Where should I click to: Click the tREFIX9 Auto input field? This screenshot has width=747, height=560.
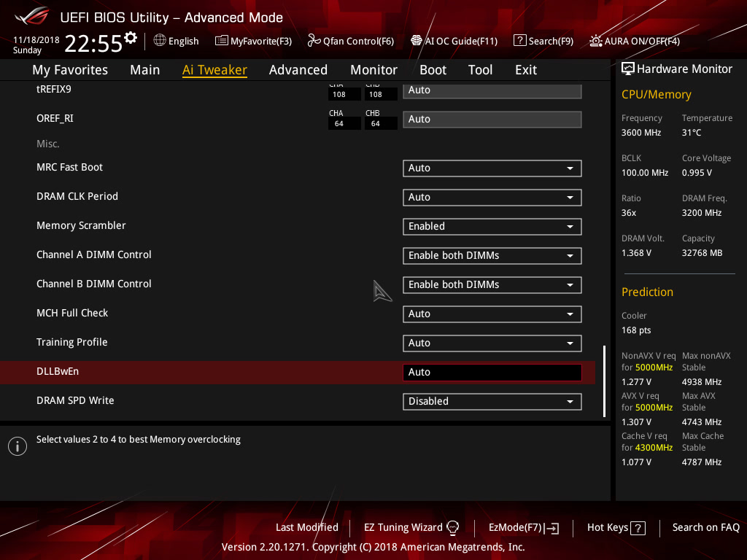[492, 90]
